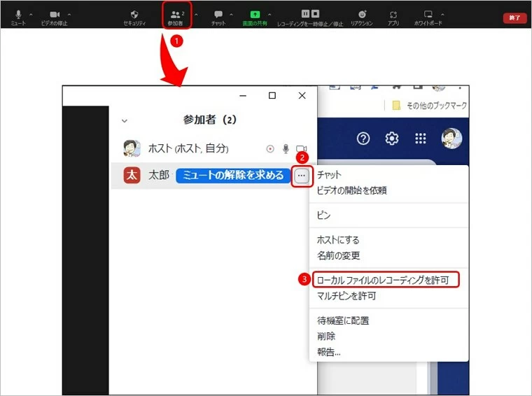The height and width of the screenshot is (396, 532).
Task: Stop video using the camera icon
Action: pyautogui.click(x=55, y=17)
